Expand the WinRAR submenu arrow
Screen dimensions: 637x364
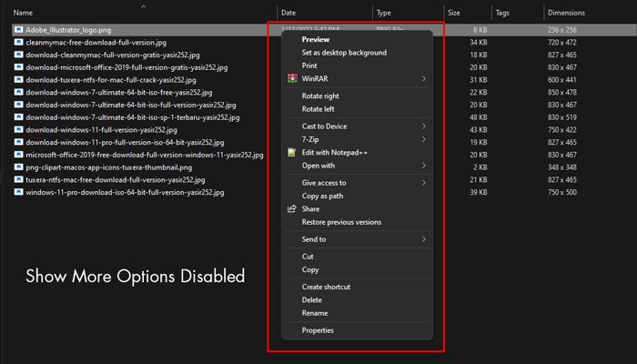point(424,78)
